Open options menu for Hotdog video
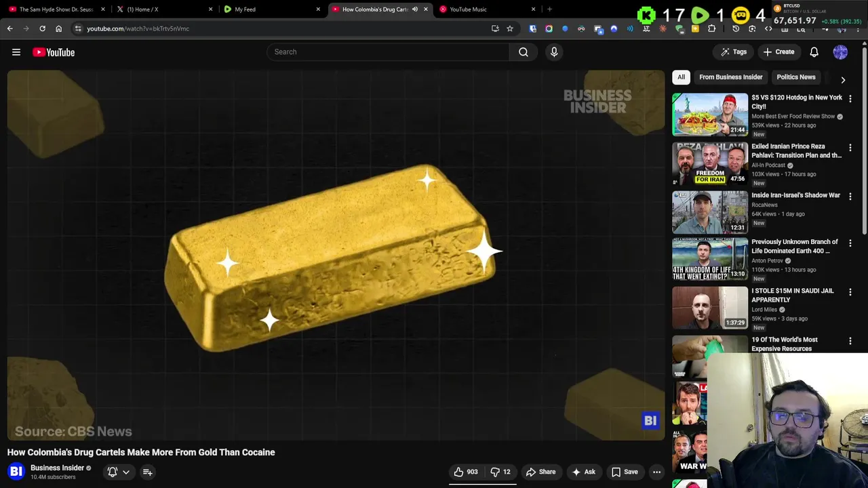Viewport: 868px width, 488px height. tap(850, 99)
